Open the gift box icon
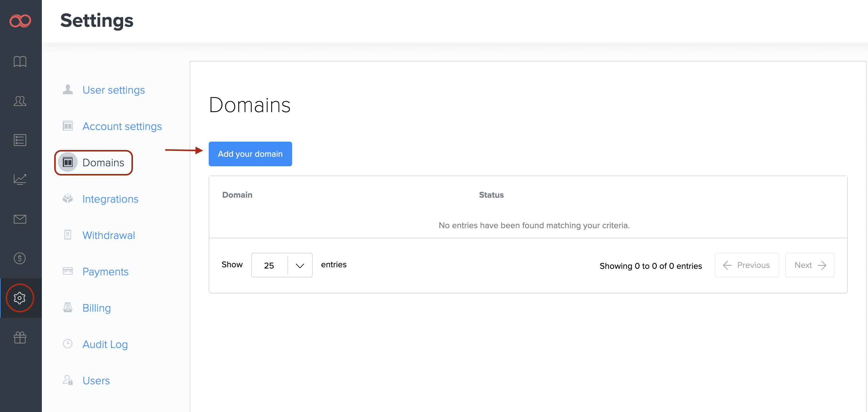The height and width of the screenshot is (412, 868). (x=20, y=337)
